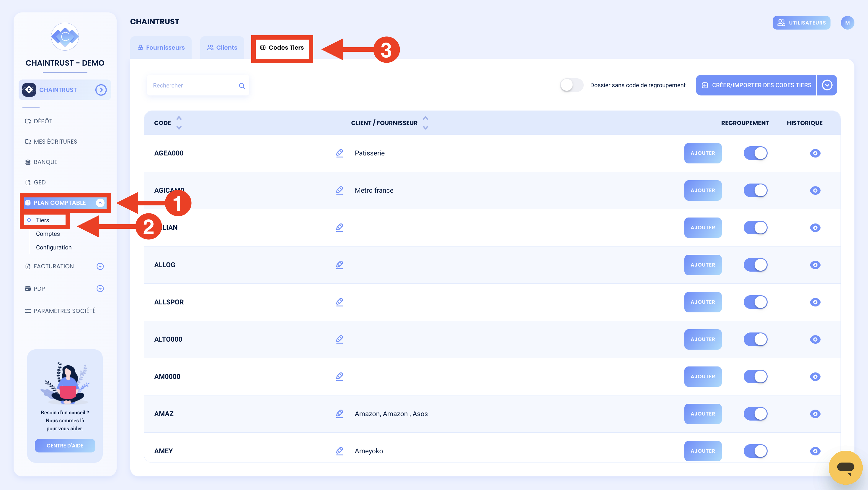This screenshot has height=490, width=868.
Task: View history eye icon for ALLSPOR
Action: [815, 302]
